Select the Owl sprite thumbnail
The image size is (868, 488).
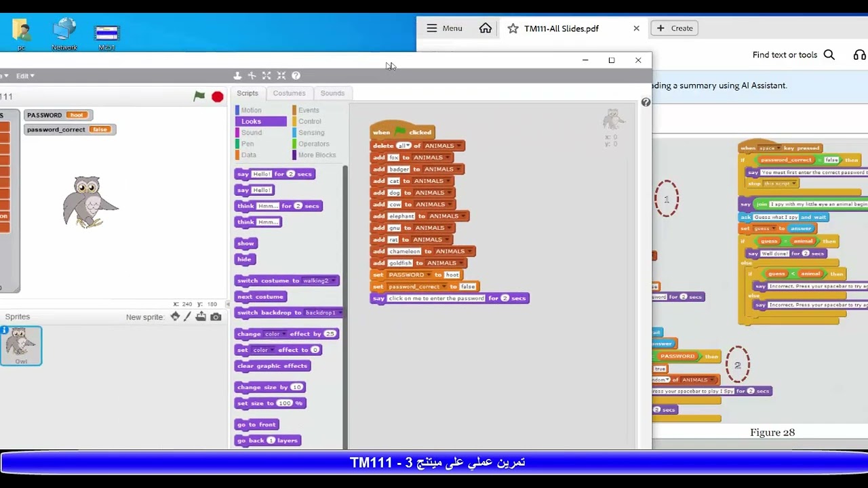21,346
